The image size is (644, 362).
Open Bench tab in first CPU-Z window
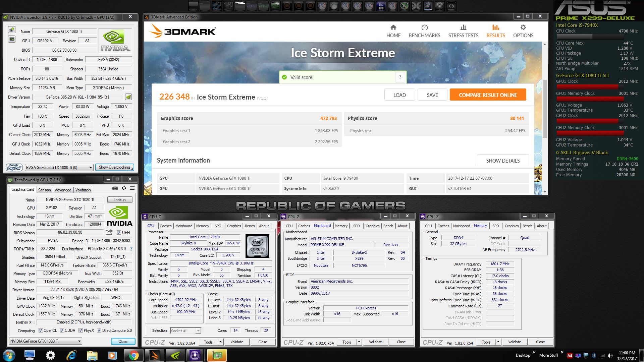pos(250,226)
